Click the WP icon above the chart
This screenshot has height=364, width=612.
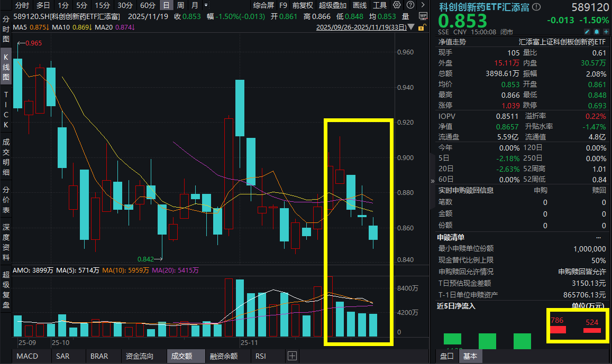click(x=422, y=16)
